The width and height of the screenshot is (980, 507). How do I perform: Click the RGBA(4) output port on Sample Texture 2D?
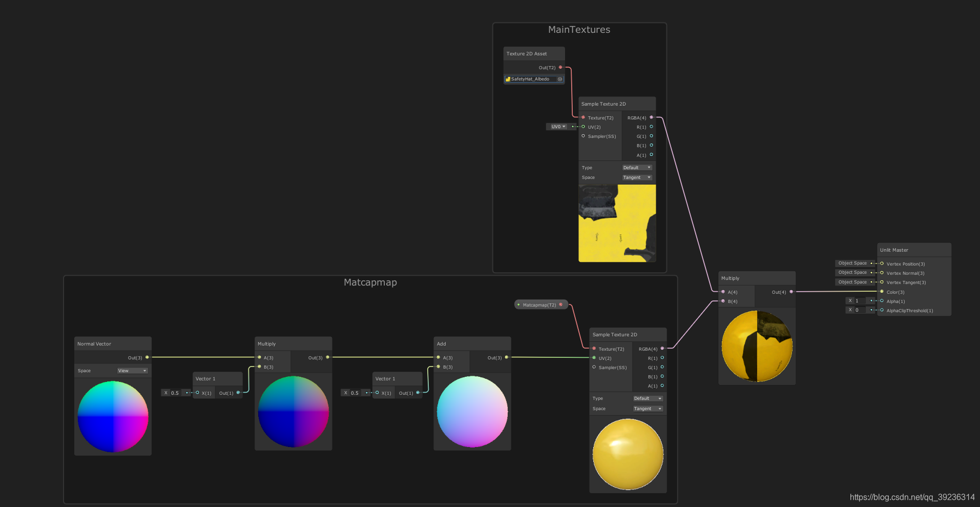(651, 117)
